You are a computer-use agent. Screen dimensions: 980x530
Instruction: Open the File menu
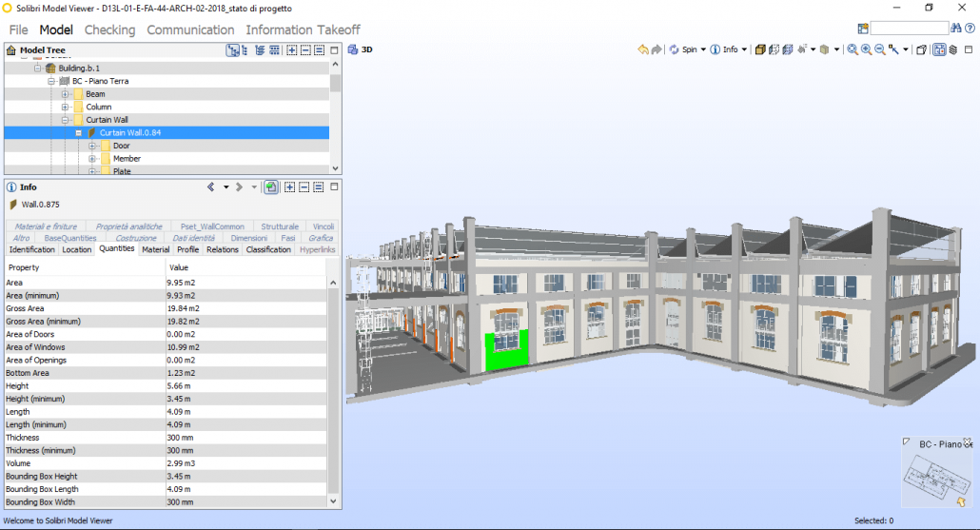tap(18, 29)
